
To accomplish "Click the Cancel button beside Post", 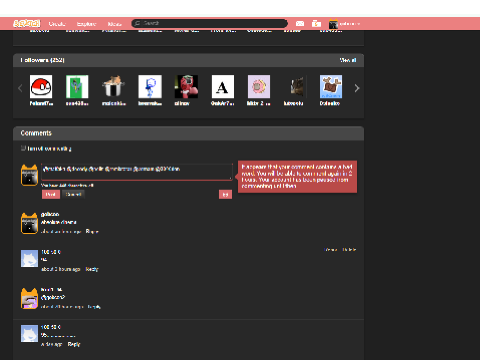I will 73,194.
